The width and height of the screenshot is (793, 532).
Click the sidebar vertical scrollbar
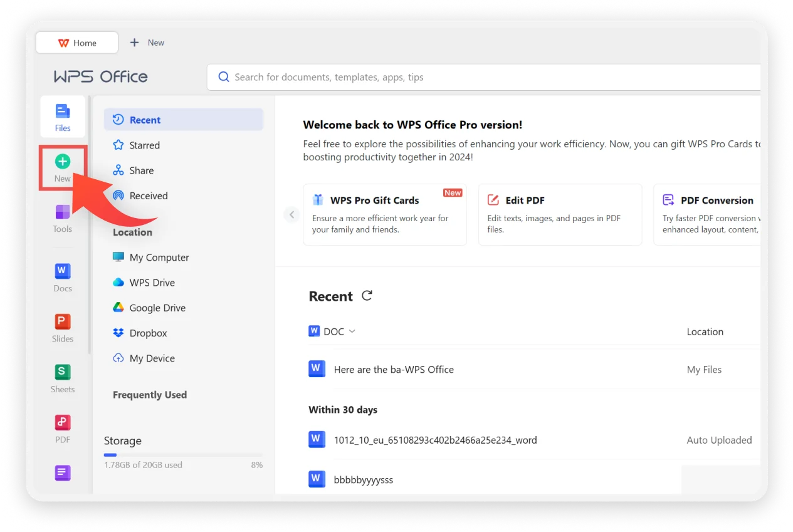[x=90, y=225]
